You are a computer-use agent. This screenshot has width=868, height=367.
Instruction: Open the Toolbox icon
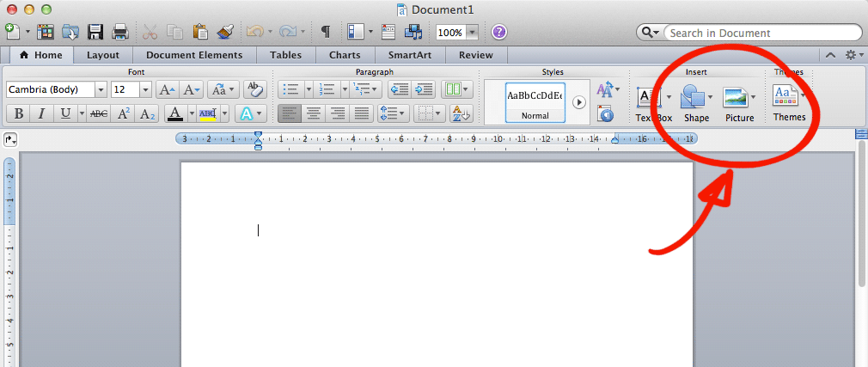pyautogui.click(x=388, y=32)
